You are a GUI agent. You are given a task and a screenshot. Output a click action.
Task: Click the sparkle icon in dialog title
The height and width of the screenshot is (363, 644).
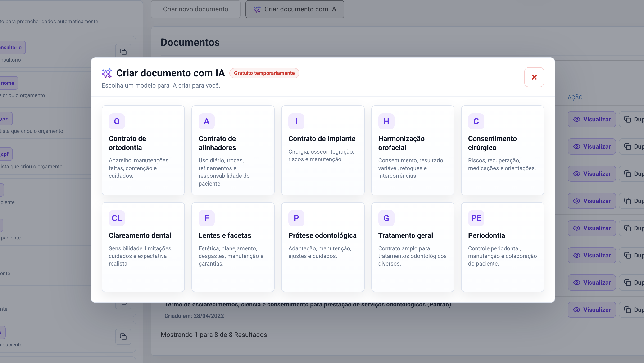tap(107, 73)
